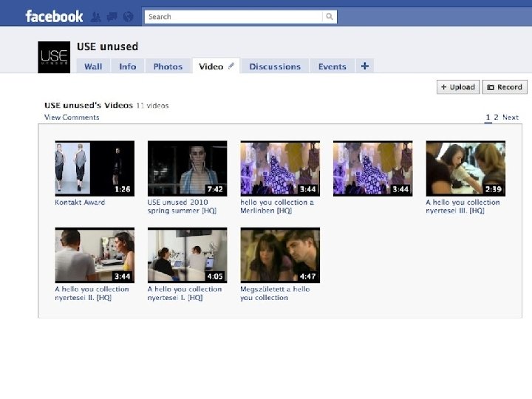Click the Record button
This screenshot has height=399, width=532.
coord(505,87)
